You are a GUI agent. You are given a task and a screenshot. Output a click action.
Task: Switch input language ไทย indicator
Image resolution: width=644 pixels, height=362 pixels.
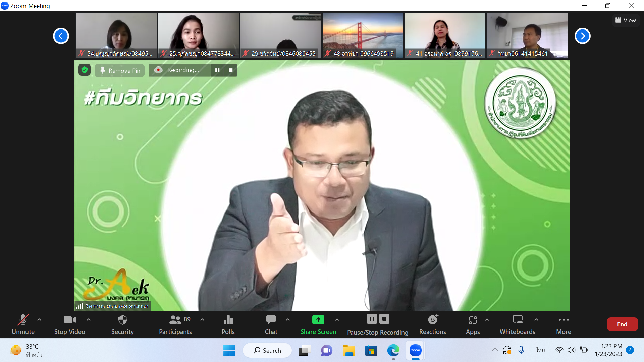[540, 350]
